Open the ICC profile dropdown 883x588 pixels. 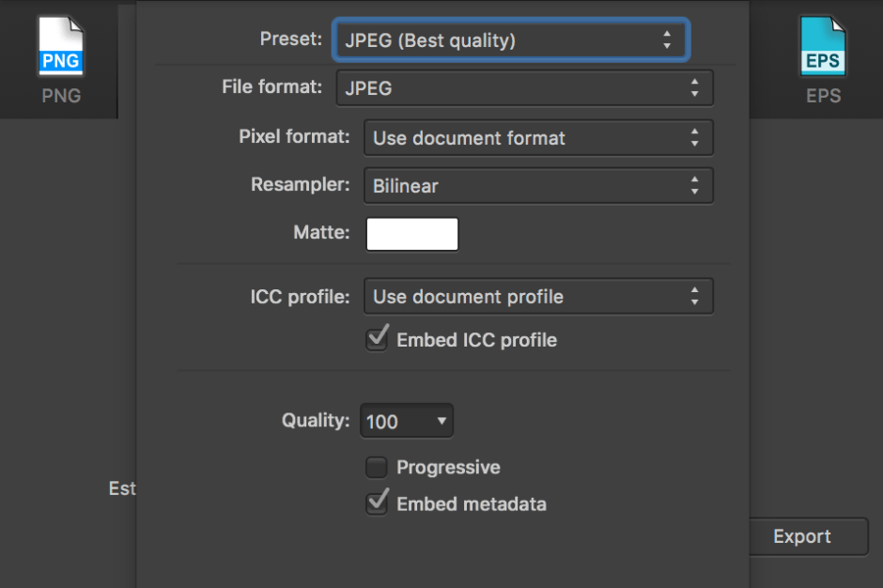(537, 297)
